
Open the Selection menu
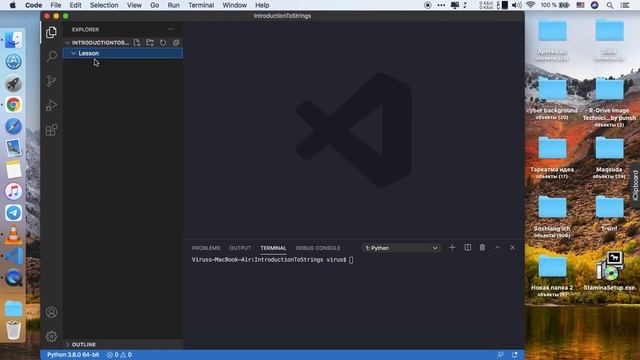[x=104, y=5]
